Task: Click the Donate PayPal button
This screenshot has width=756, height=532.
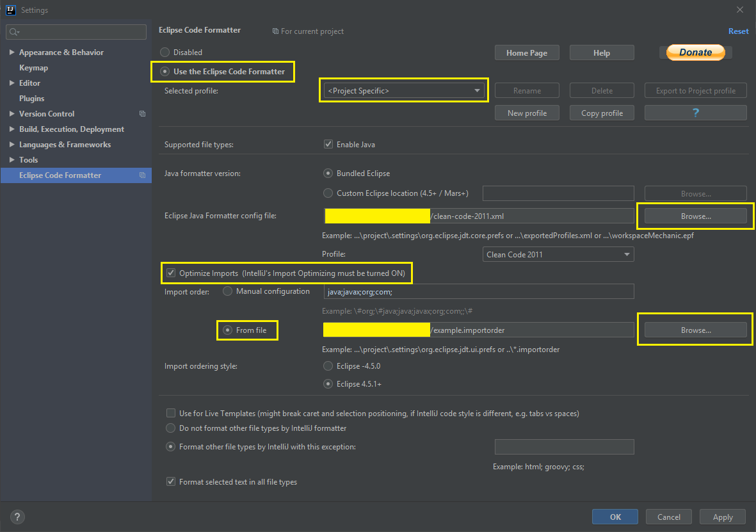Action: (x=695, y=52)
